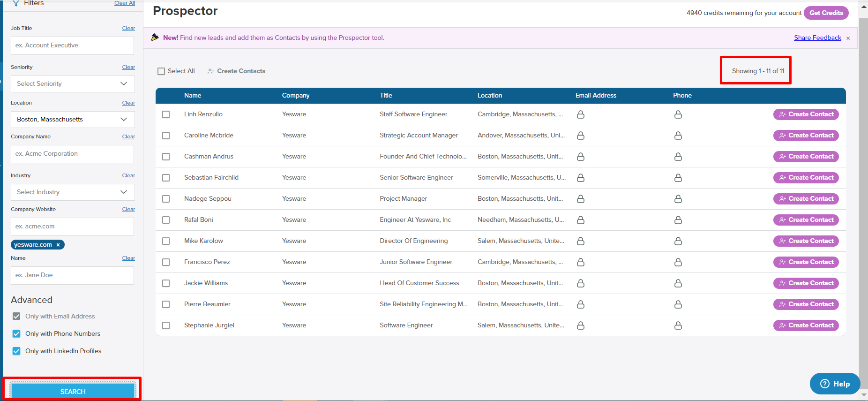Unlock email address for Pierre Beaumier
The height and width of the screenshot is (401, 868).
click(580, 304)
